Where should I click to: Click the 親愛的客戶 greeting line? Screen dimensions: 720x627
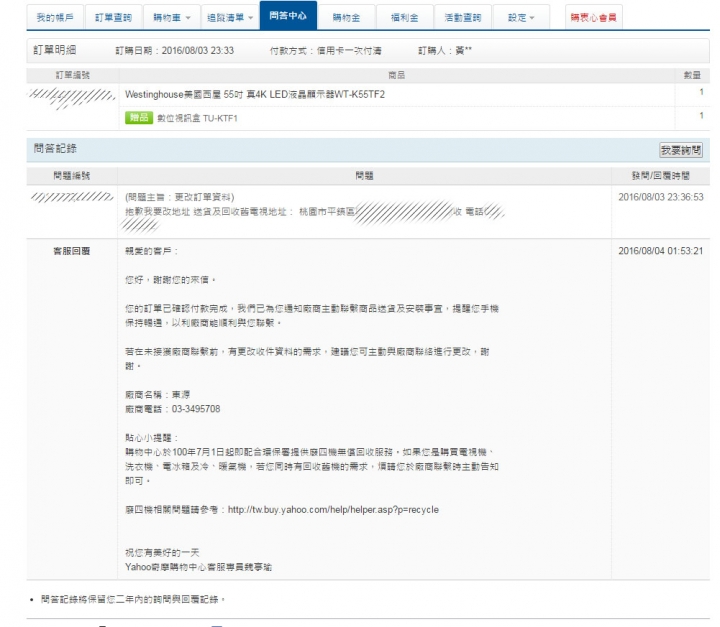[152, 251]
